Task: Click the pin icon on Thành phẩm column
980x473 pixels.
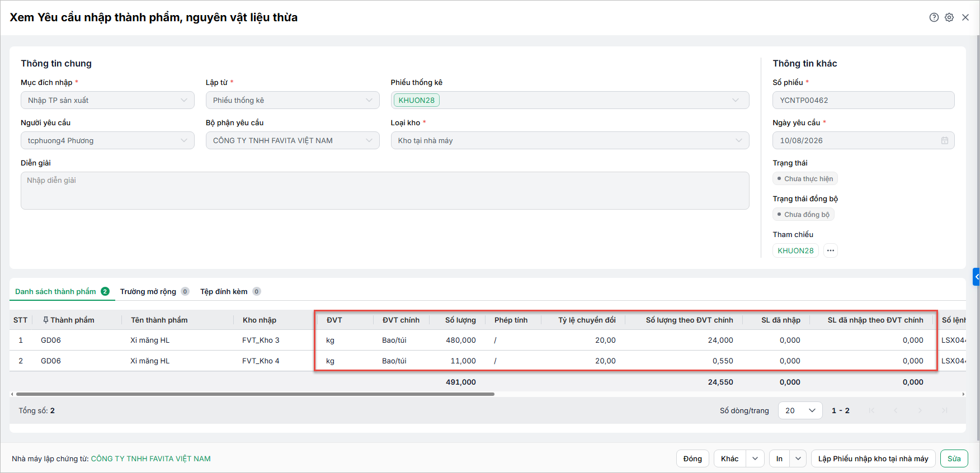Action: point(46,320)
